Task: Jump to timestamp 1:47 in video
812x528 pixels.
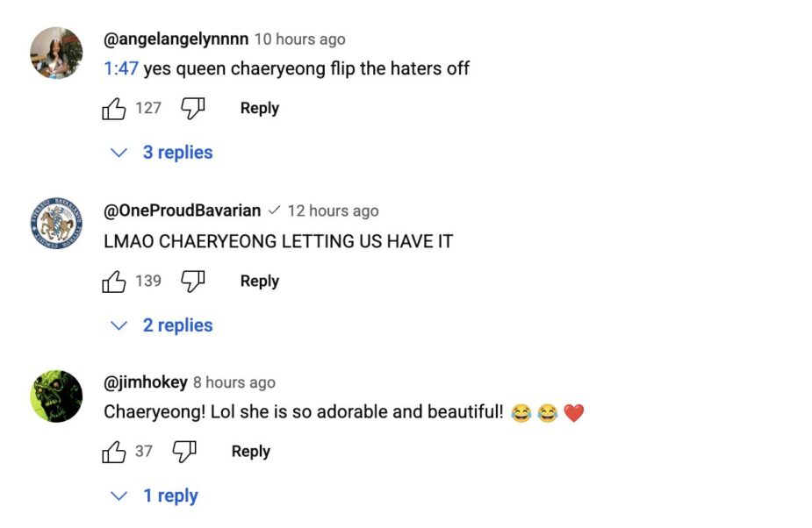Action: [121, 68]
